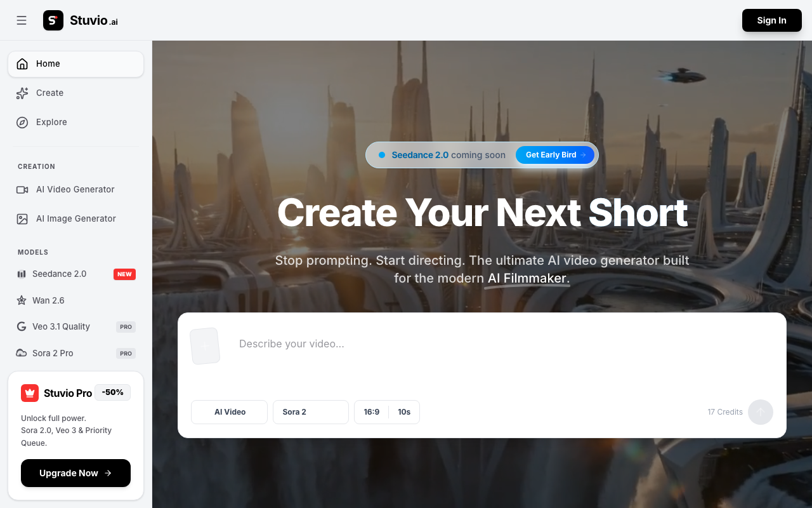Click the Stuvio logo icon

point(53,20)
